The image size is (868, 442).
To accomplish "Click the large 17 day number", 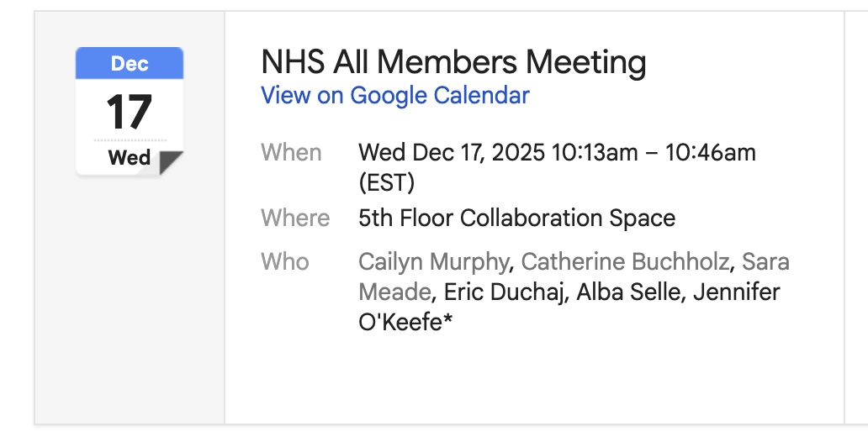I will [x=130, y=113].
